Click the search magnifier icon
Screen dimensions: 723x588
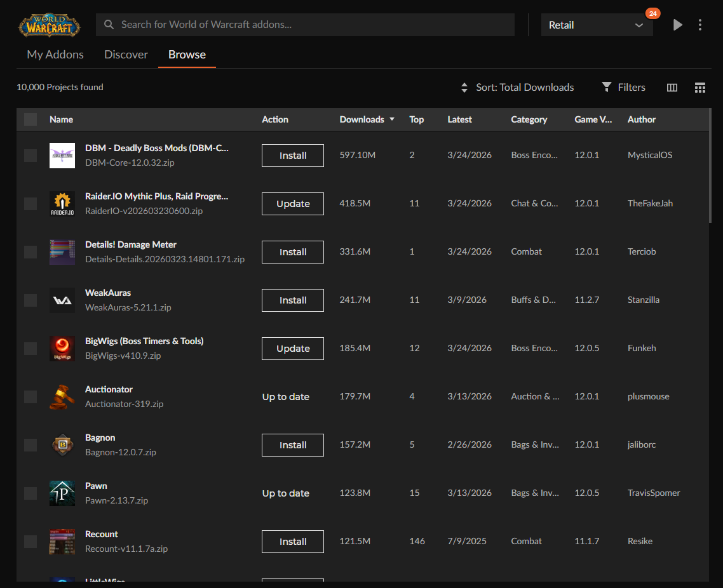pyautogui.click(x=109, y=24)
